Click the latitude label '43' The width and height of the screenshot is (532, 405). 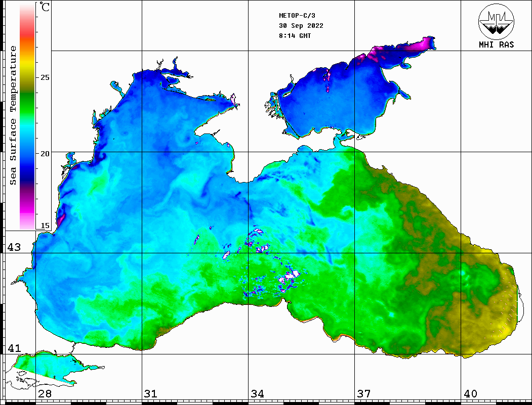(14, 247)
